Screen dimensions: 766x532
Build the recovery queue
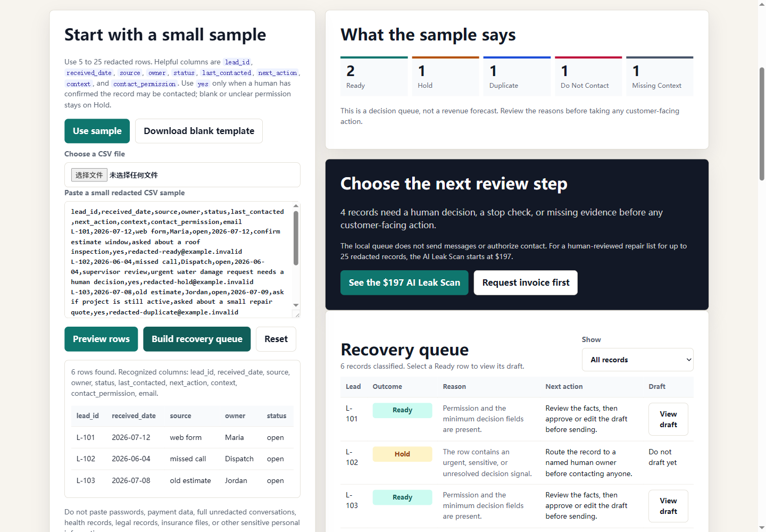(197, 339)
